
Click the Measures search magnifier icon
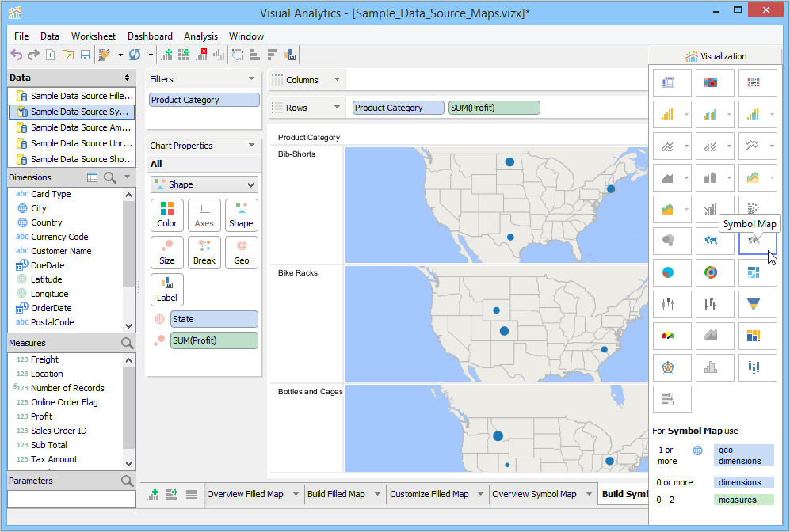[127, 343]
